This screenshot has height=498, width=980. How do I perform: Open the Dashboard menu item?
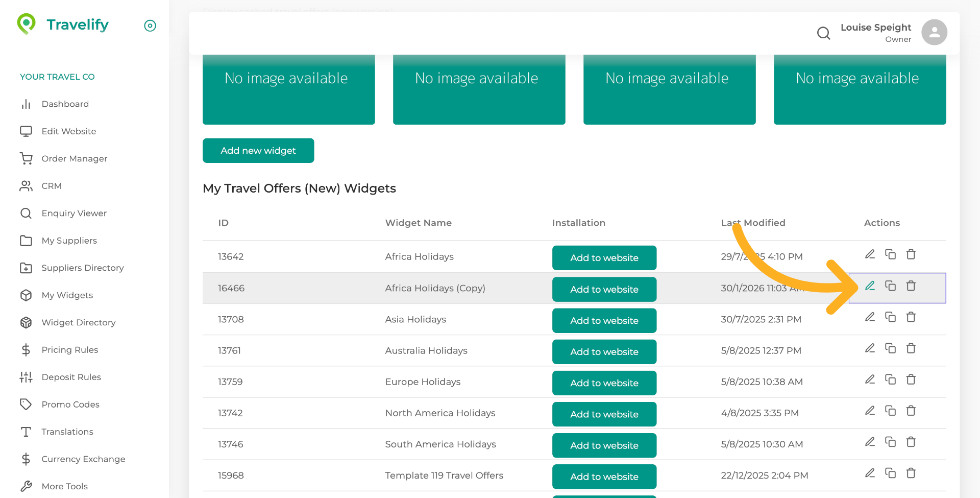(65, 104)
